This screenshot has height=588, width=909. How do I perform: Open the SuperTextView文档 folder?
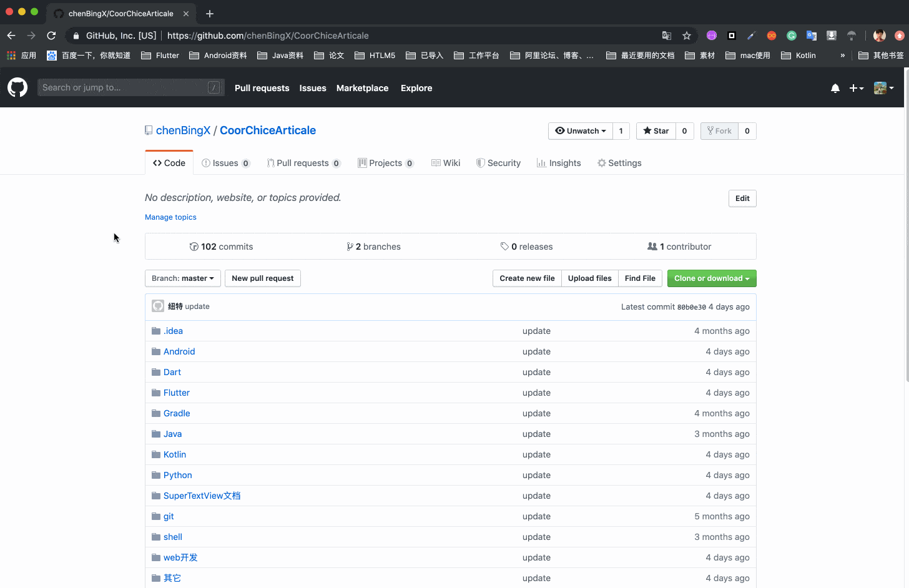pyautogui.click(x=202, y=496)
